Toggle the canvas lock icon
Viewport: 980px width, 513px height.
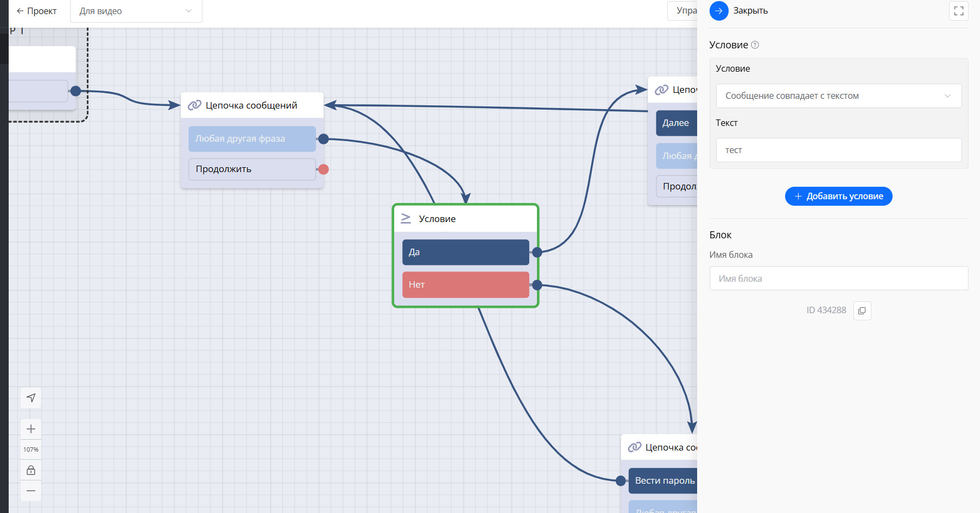click(x=31, y=470)
